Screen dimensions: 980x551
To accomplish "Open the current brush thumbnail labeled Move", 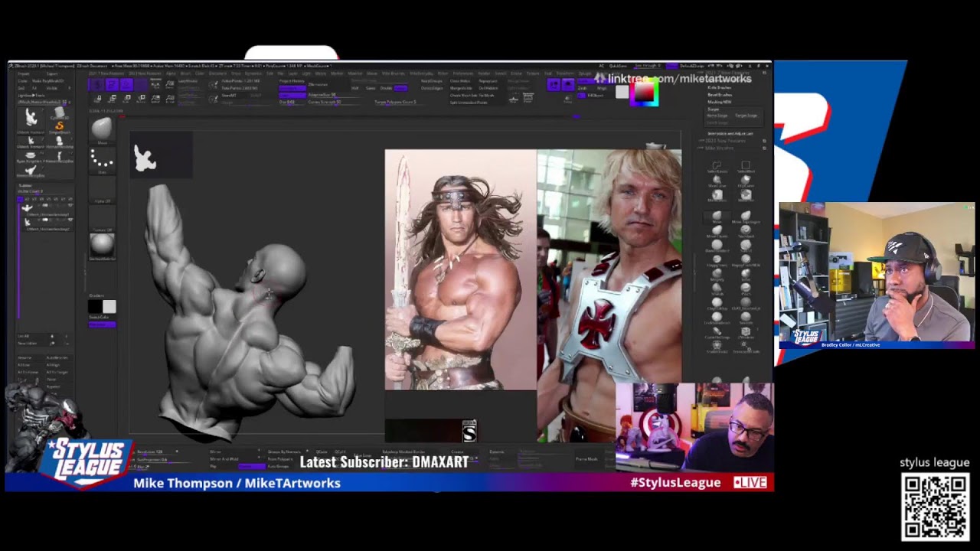I will (102, 130).
